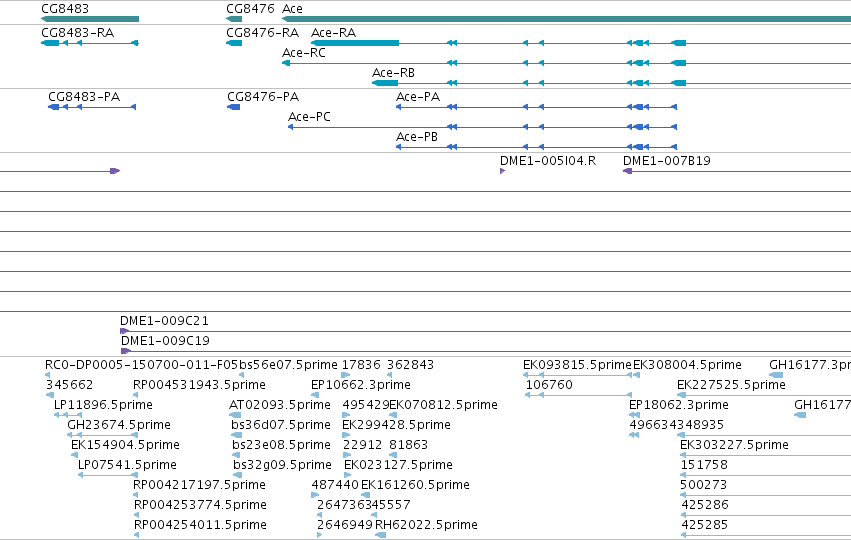Select the RP004531943.5prime EST label
Viewport: 851px width, 540px height.
pos(200,385)
